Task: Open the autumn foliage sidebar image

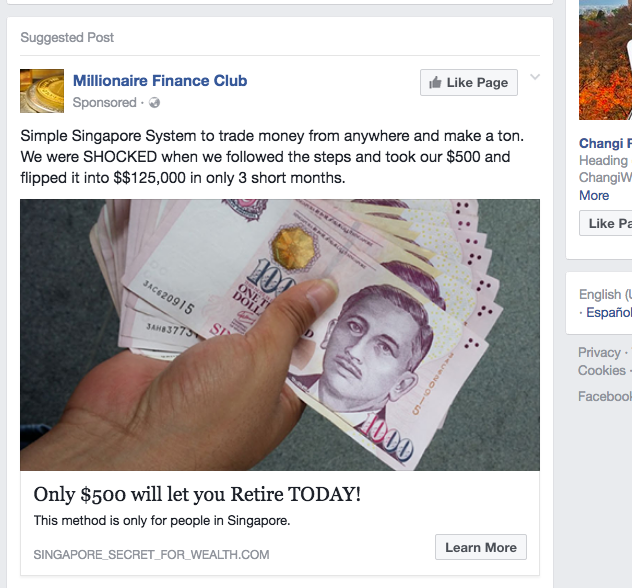Action: point(605,60)
